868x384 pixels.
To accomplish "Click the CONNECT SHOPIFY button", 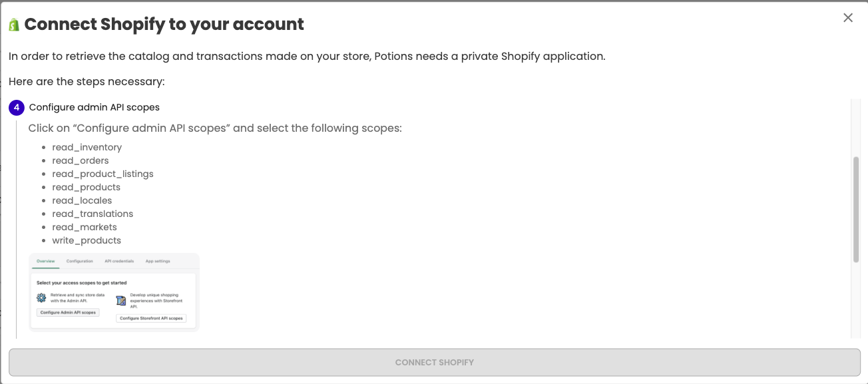I will tap(434, 363).
